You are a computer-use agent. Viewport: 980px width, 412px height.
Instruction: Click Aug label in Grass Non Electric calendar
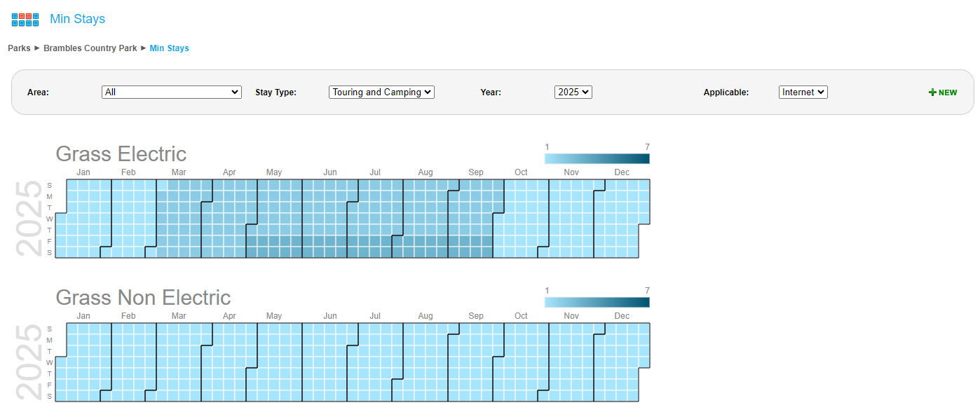tap(426, 316)
